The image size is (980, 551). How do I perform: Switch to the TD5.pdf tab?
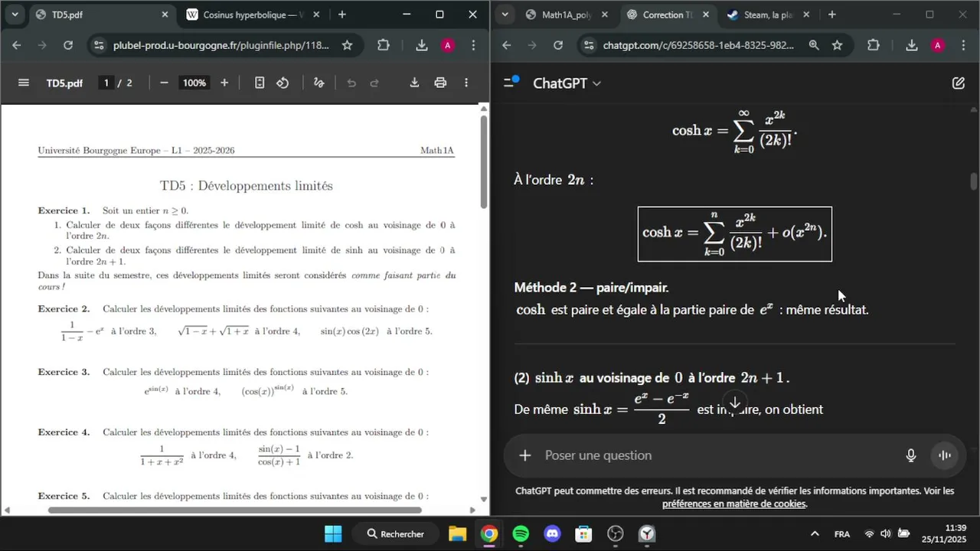[x=102, y=15]
